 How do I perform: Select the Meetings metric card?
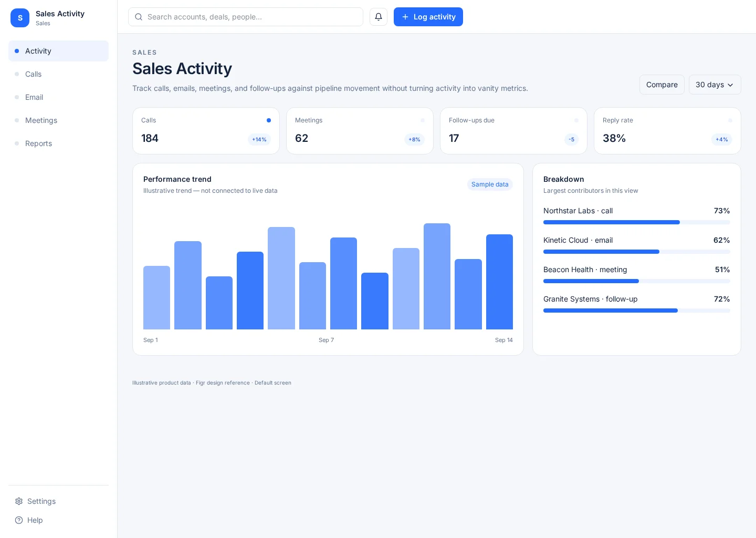360,131
